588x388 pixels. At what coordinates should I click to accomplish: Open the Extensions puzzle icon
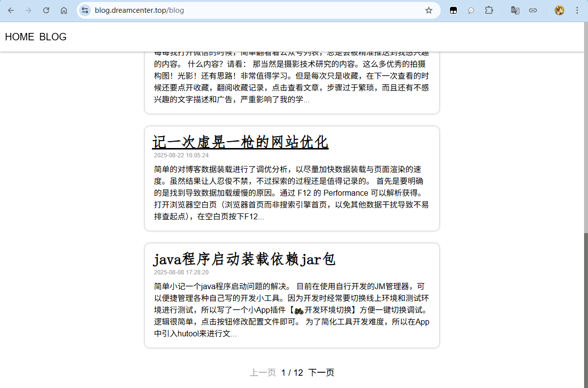coord(489,10)
